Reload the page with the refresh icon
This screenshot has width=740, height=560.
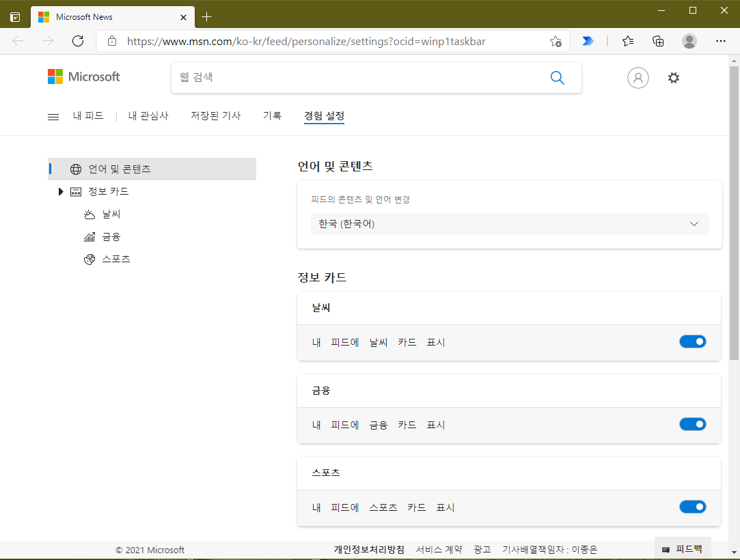pyautogui.click(x=78, y=41)
